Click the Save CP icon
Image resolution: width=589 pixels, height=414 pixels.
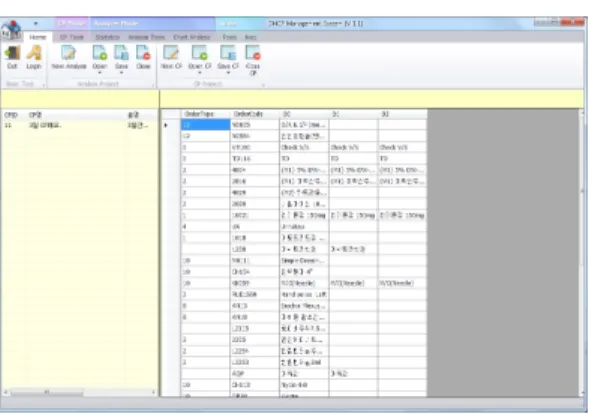point(228,53)
